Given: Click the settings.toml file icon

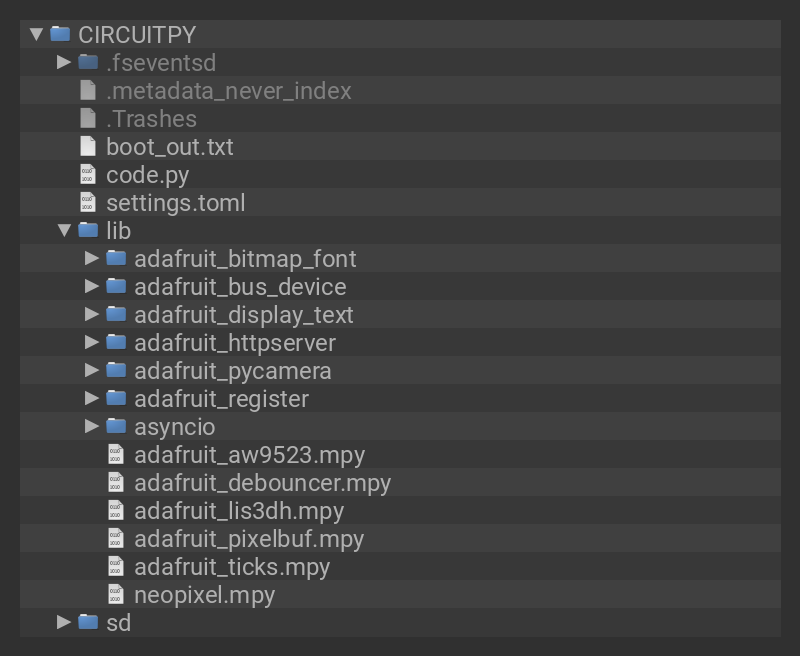Looking at the screenshot, I should [x=88, y=202].
